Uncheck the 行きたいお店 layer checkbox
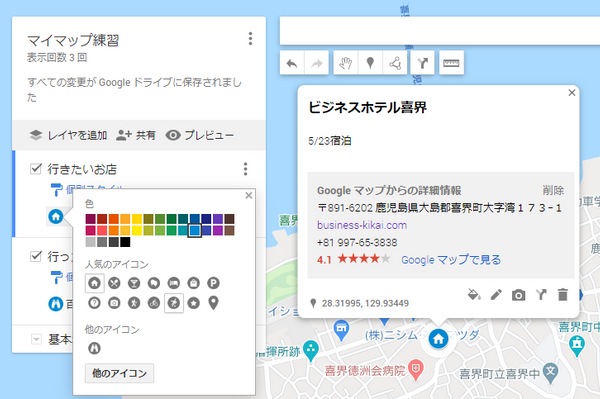Screen dimensions: 600x399 (x=36, y=168)
